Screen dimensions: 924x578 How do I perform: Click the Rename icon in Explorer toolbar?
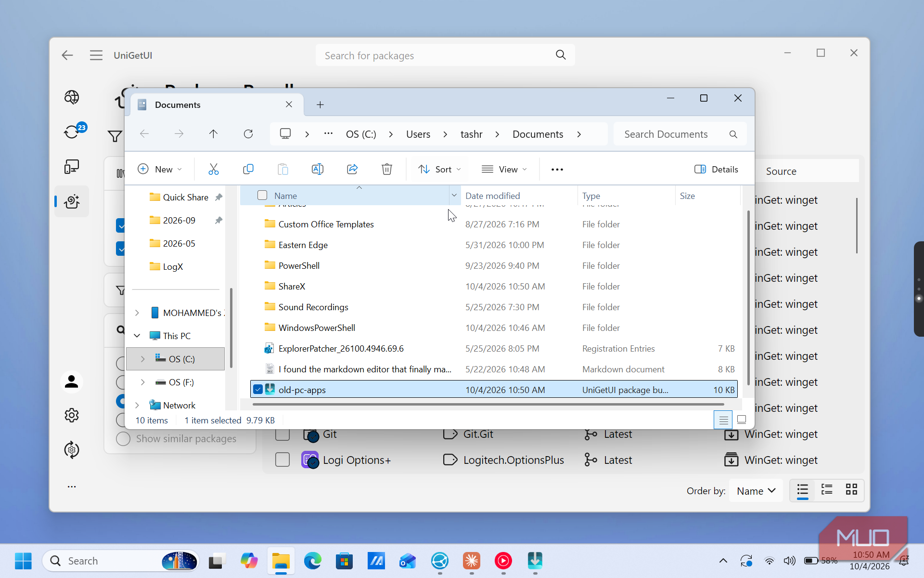point(318,169)
